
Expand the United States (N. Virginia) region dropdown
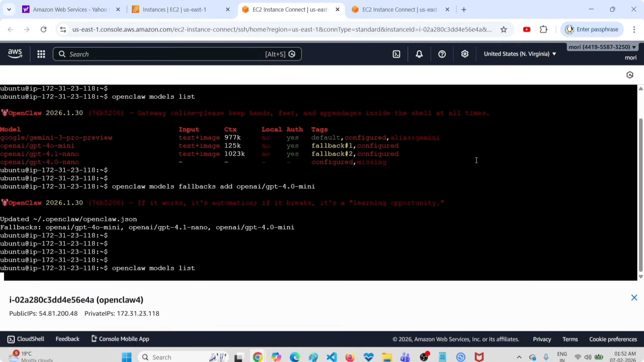click(520, 54)
